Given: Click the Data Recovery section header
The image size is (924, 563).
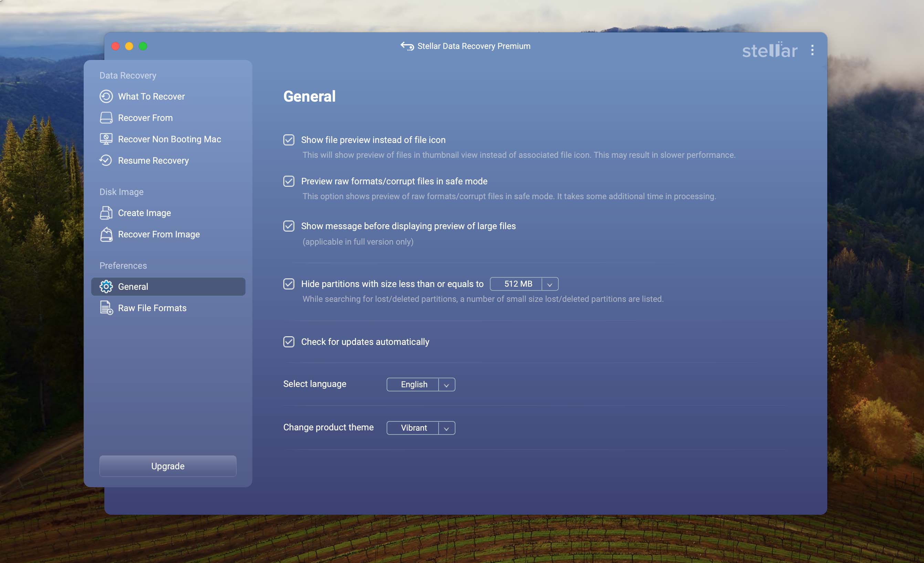Looking at the screenshot, I should [x=128, y=75].
